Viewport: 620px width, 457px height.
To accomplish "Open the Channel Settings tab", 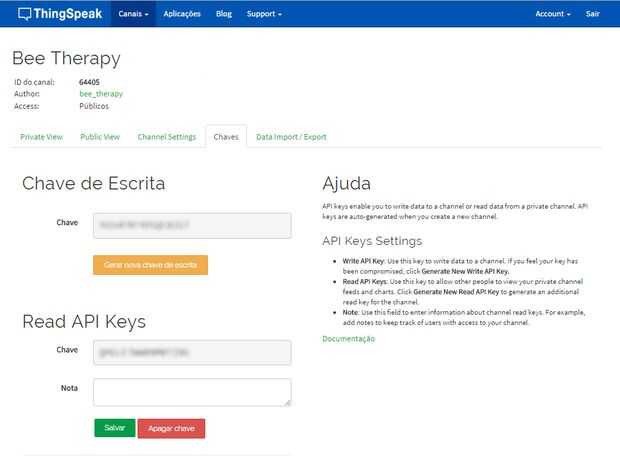I will coord(167,137).
